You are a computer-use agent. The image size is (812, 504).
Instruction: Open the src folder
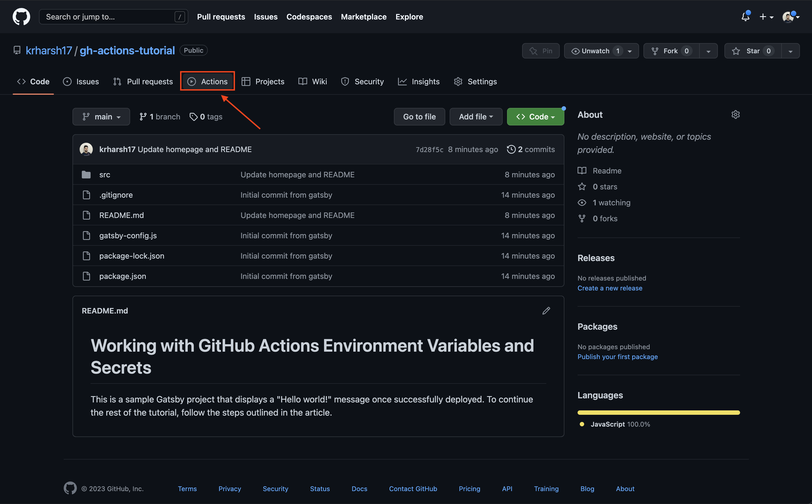105,174
